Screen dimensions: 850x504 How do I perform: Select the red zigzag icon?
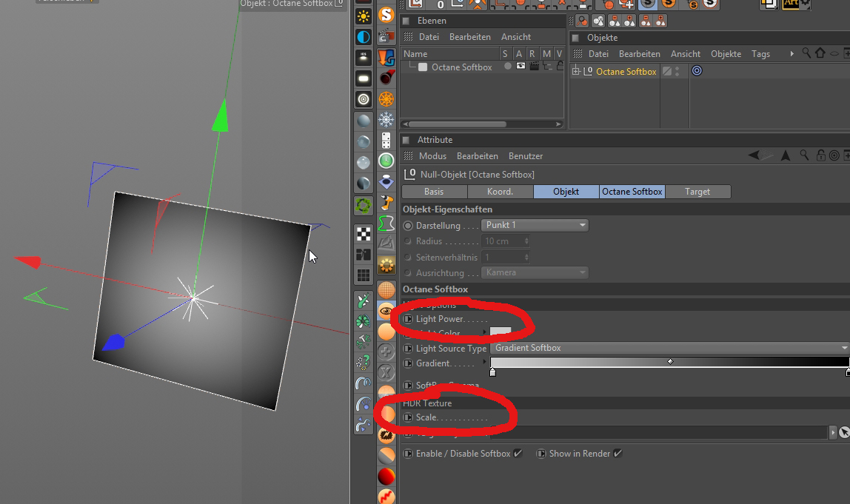click(x=386, y=496)
